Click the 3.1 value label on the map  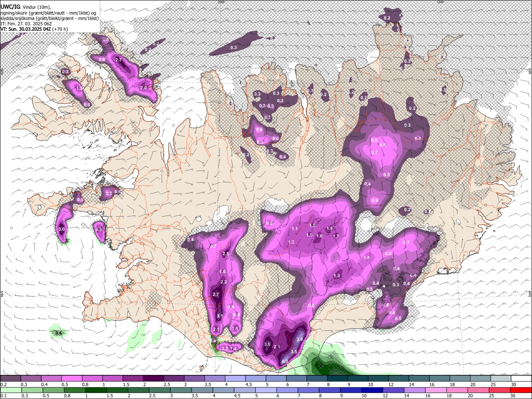[x=220, y=316]
